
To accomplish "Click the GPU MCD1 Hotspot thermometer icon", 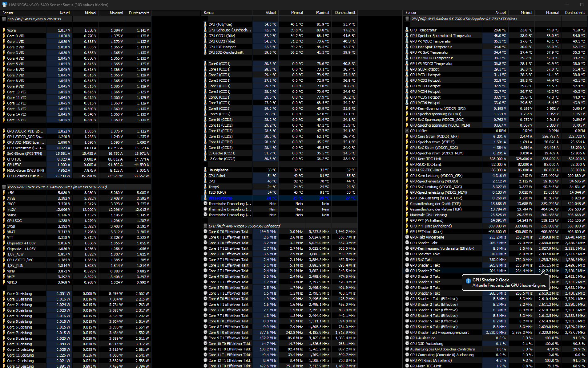I will pyautogui.click(x=407, y=75).
